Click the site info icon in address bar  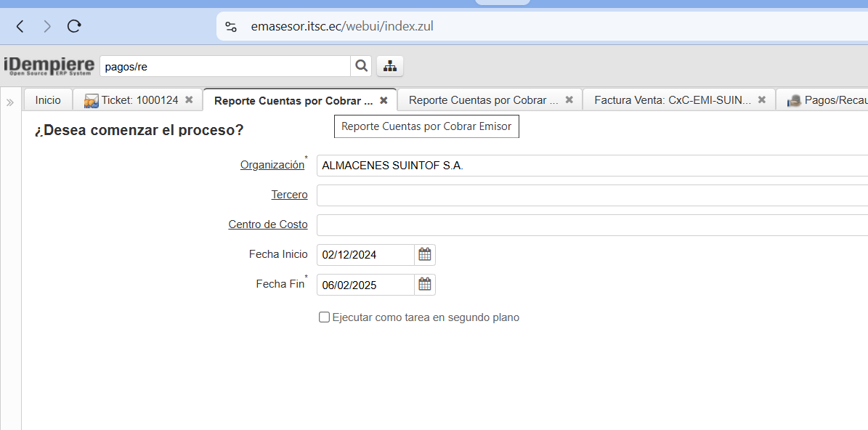click(x=231, y=27)
